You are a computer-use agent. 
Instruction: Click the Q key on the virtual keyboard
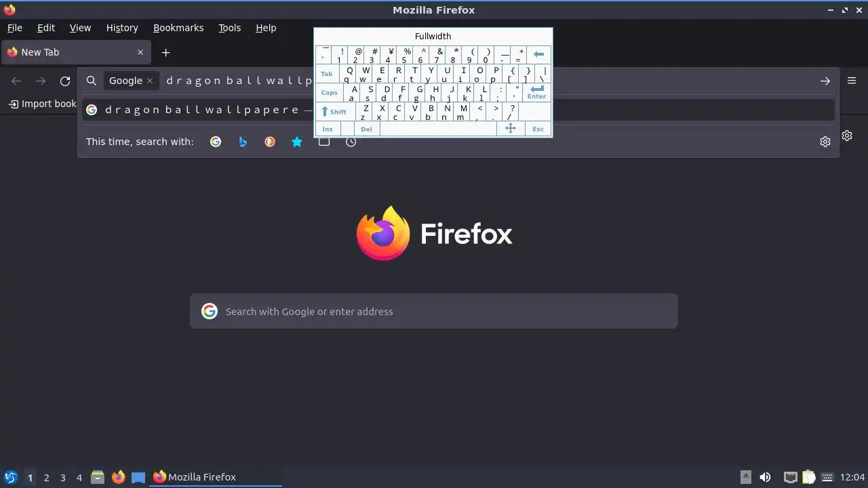(x=347, y=74)
